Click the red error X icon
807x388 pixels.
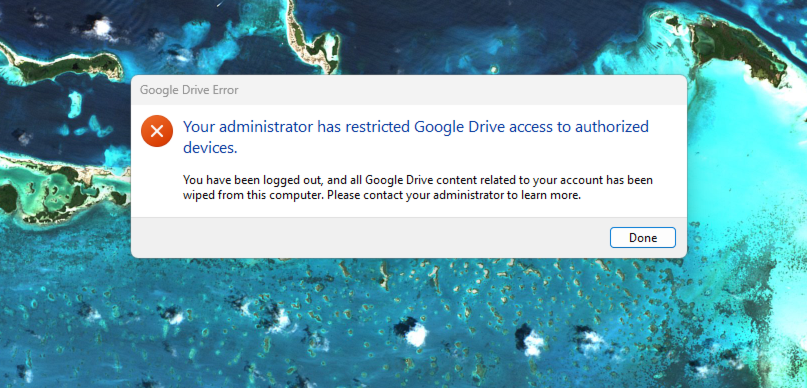157,131
